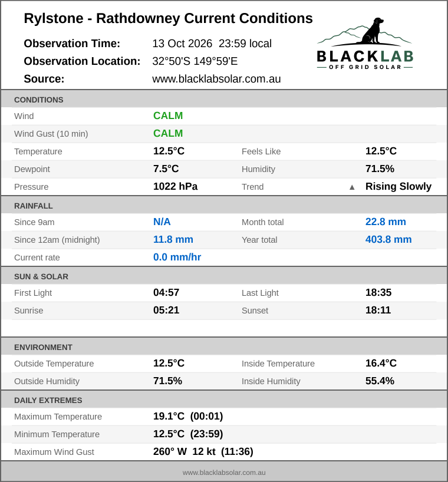Click the observation time 13 Oct 2026 23:59 local
Viewport: 448px width, 482px height.
click(x=212, y=44)
